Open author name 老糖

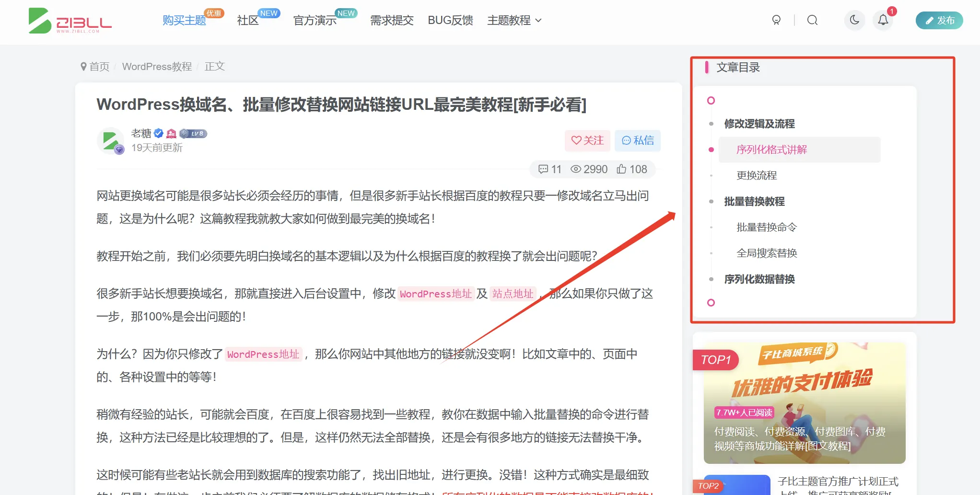pos(141,133)
